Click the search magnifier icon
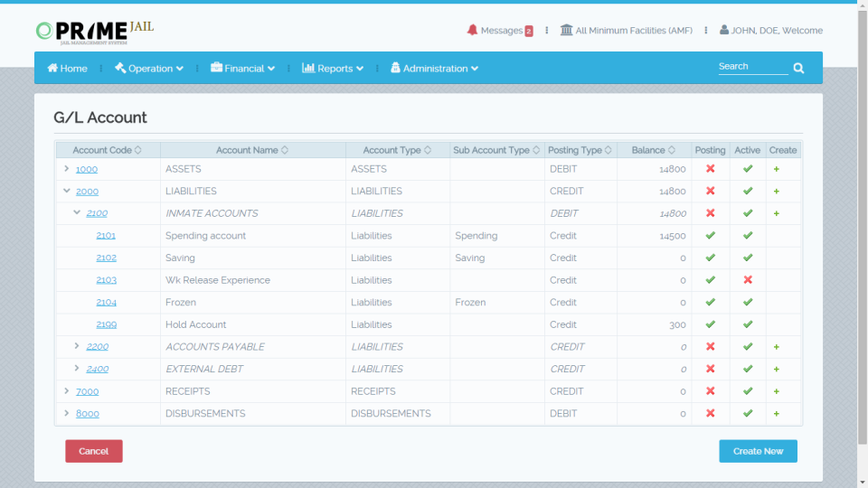The height and width of the screenshot is (488, 868). coord(798,68)
